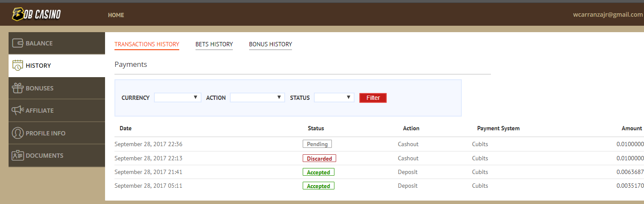Switch to the Transactions History tab
Viewport: 644px width, 204px height.
point(147,44)
